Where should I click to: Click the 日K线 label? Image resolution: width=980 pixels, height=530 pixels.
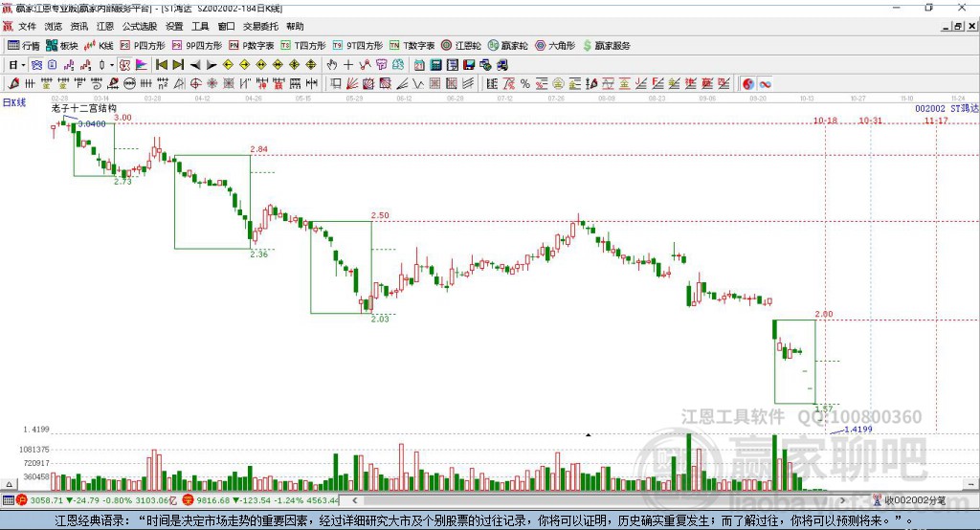pos(14,102)
